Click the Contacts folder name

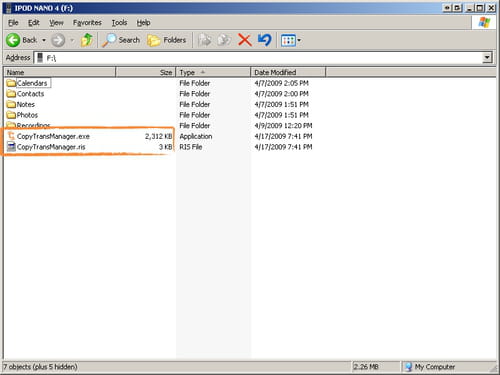(x=30, y=94)
